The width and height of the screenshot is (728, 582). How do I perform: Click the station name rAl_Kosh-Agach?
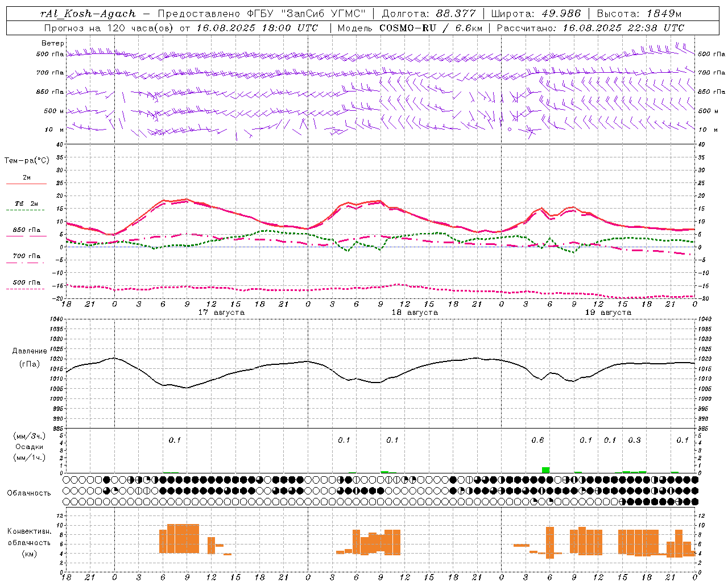coord(88,14)
